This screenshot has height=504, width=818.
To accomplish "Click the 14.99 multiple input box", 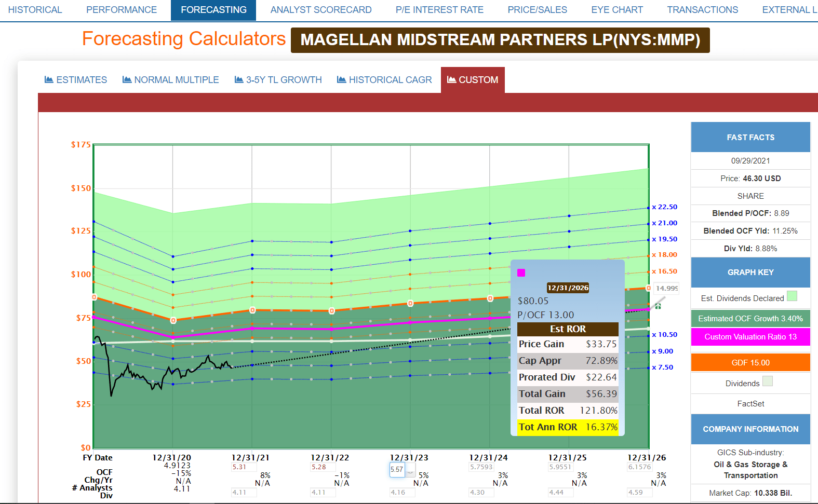I will coord(666,289).
